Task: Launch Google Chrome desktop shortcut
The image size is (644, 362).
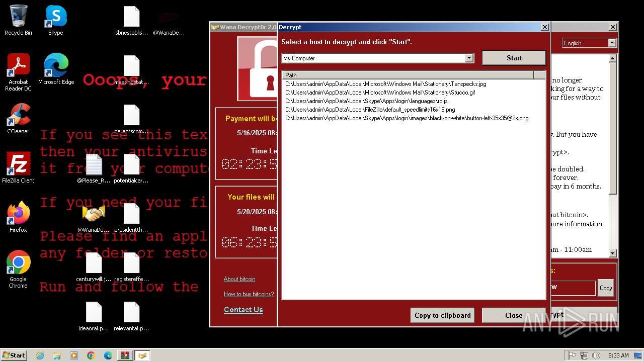Action: (x=18, y=269)
